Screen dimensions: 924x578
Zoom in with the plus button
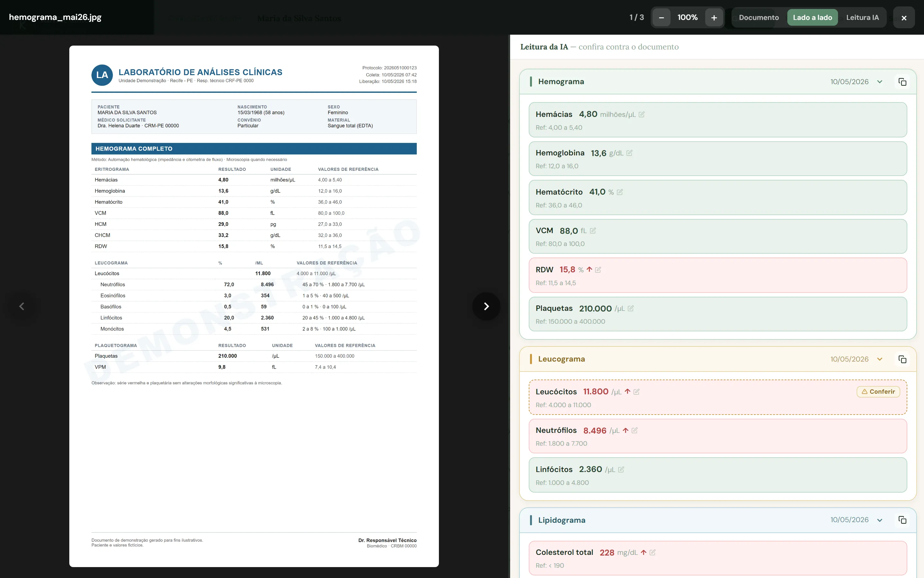point(714,18)
